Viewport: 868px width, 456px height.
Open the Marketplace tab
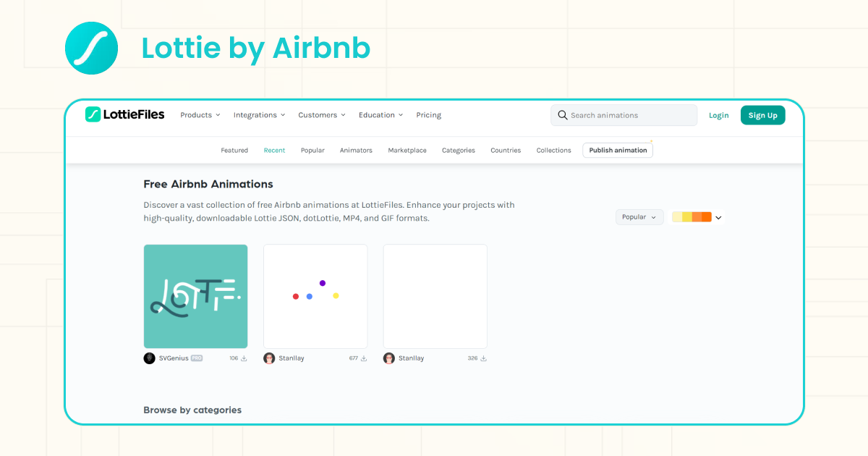tap(407, 151)
